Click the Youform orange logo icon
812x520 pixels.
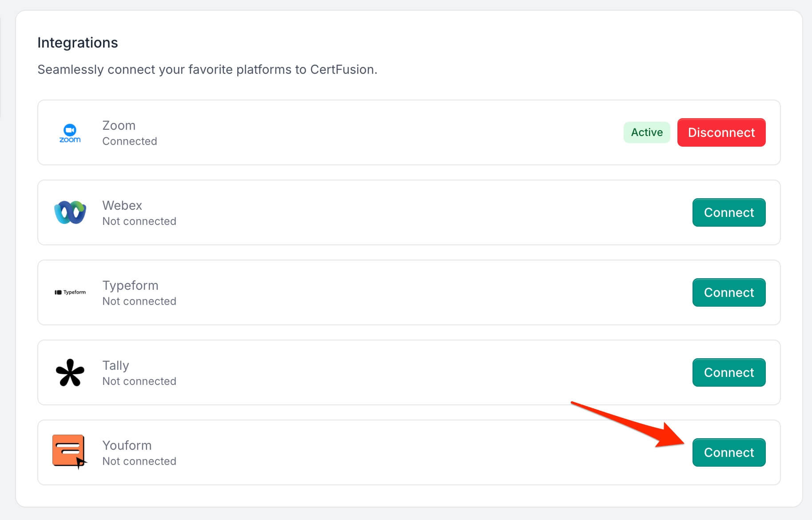click(x=69, y=452)
